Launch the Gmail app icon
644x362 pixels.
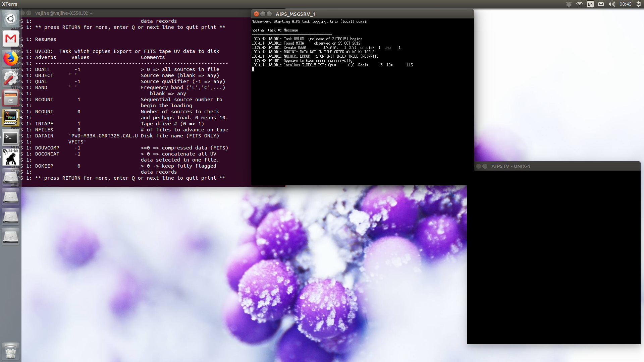click(11, 39)
